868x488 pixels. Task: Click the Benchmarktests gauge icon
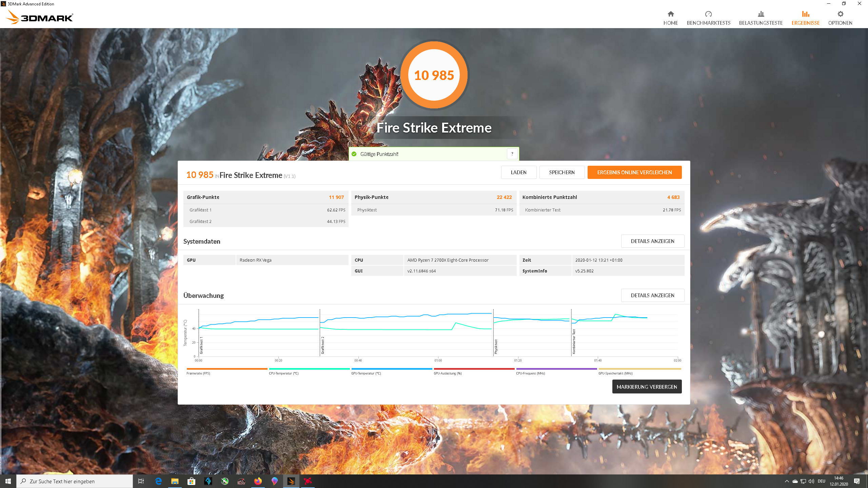(x=708, y=14)
